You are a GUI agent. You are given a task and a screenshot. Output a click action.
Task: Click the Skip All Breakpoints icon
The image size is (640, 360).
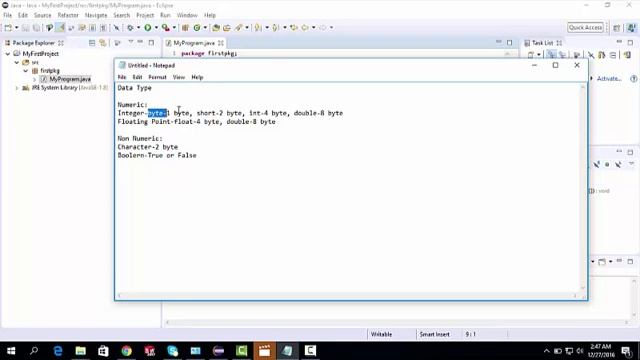[x=116, y=28]
